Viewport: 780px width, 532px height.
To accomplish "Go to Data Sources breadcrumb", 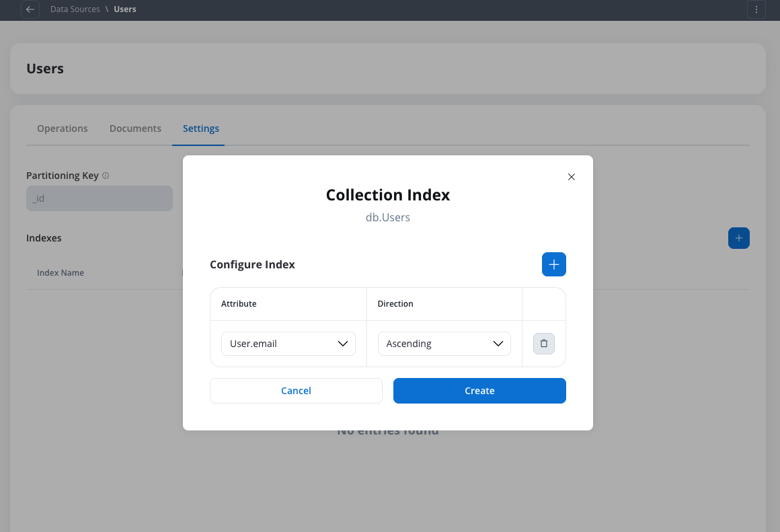I will click(75, 10).
